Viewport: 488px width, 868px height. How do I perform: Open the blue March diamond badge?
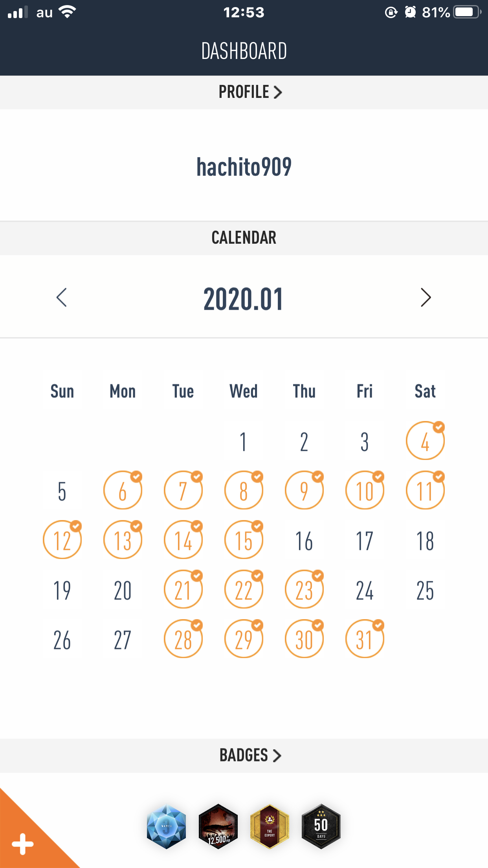(x=166, y=826)
